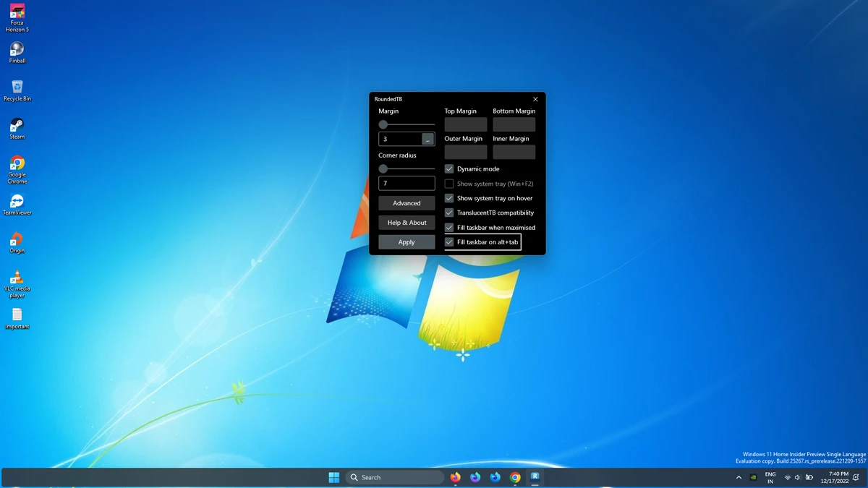The image size is (868, 488).
Task: Open the NVIDIA tray icon
Action: (753, 477)
